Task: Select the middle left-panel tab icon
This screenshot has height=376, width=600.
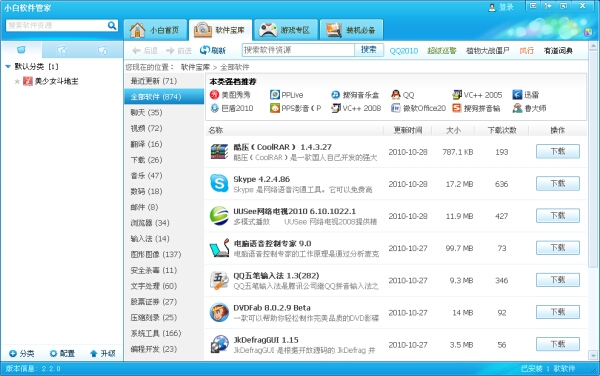Action: pos(62,50)
